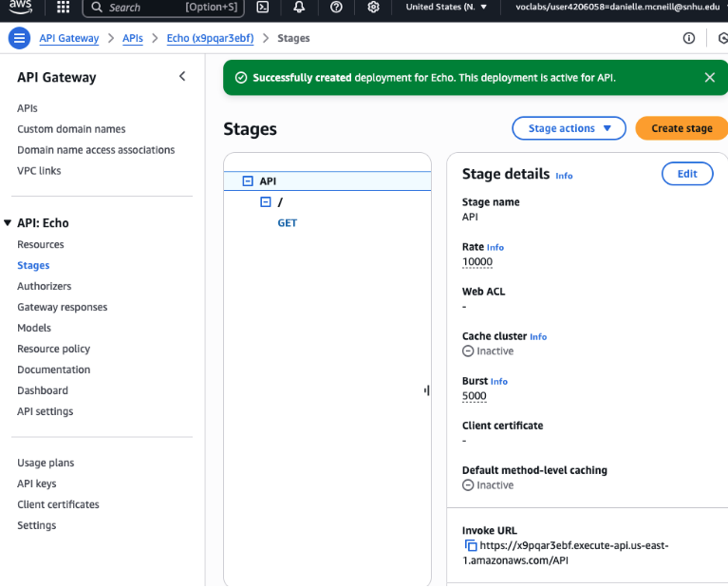Screen dimensions: 728x588
Task: Open Custom domain names in sidebar
Action: click(71, 129)
